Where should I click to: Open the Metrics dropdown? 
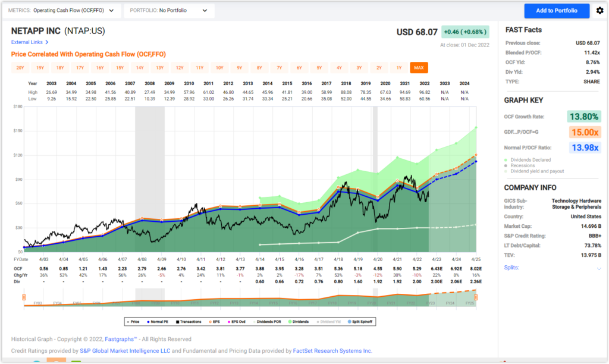[x=61, y=11]
